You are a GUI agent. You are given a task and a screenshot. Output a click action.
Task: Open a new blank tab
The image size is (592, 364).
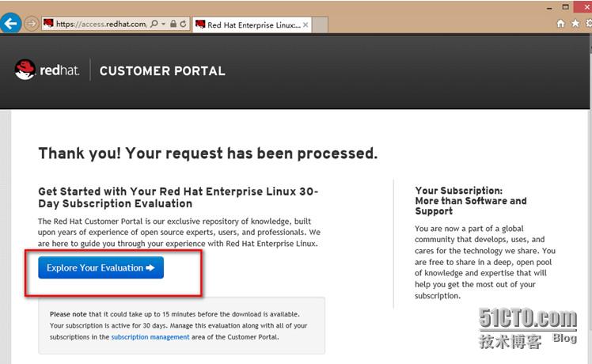321,25
